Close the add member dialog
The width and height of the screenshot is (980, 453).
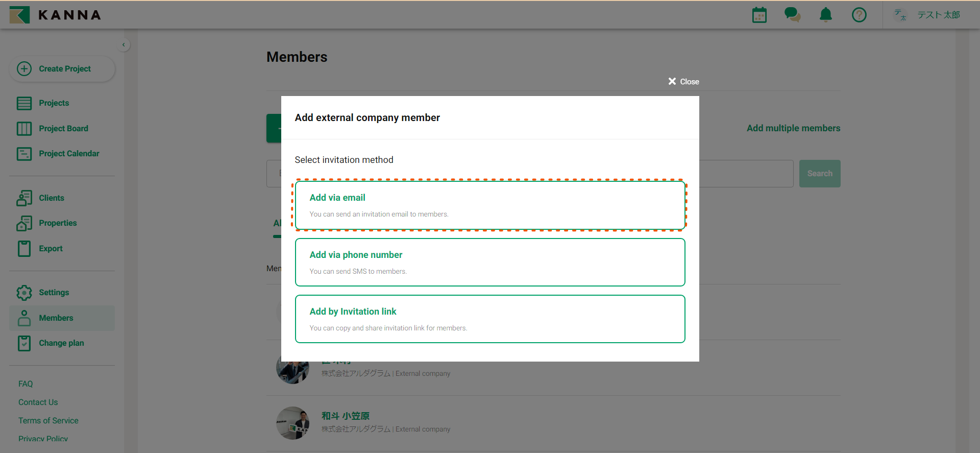(683, 82)
